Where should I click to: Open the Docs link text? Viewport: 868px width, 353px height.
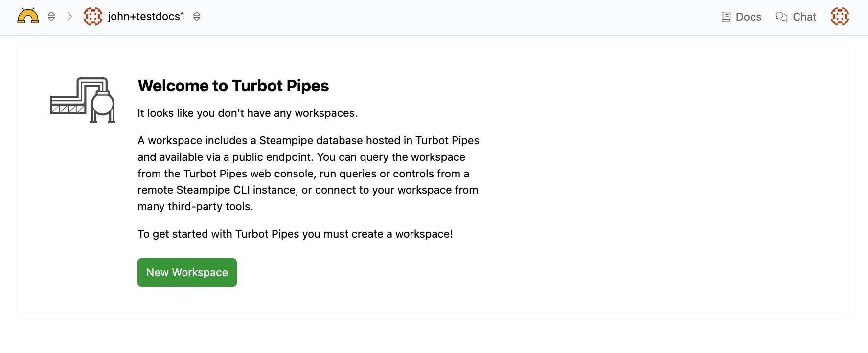[x=749, y=17]
